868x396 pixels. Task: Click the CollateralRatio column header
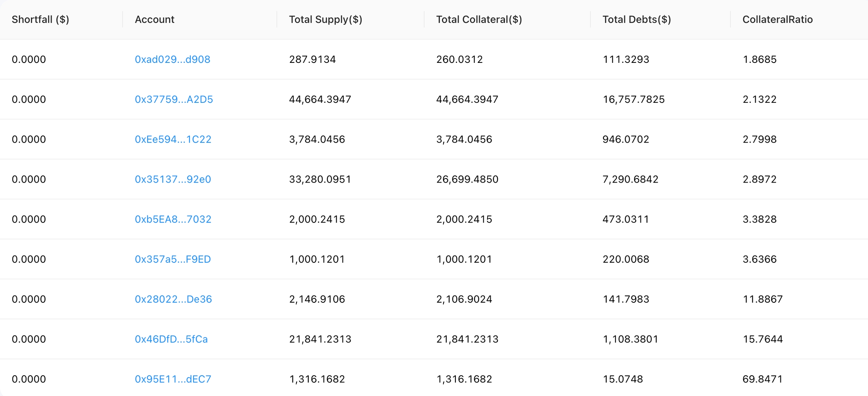tap(777, 20)
